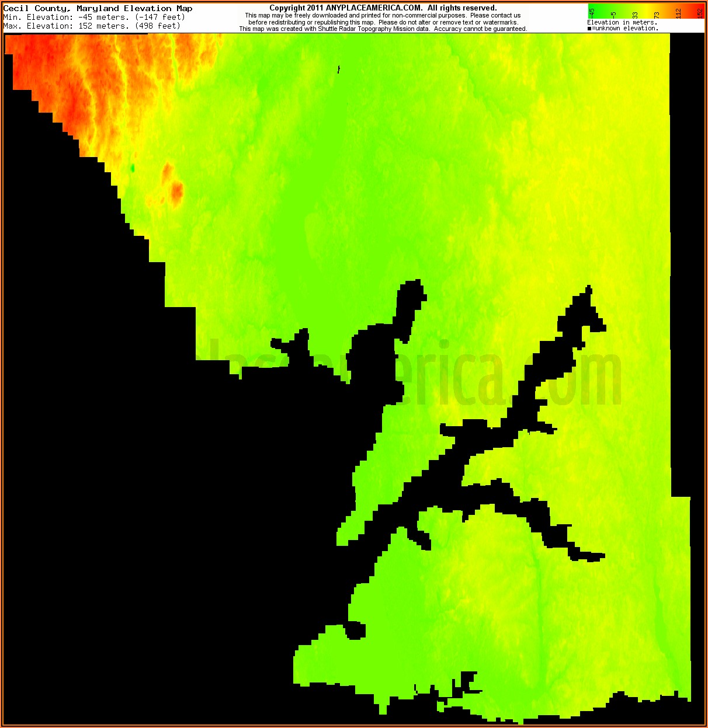Click the small black speck at top center of map
708x728 pixels.
click(339, 69)
